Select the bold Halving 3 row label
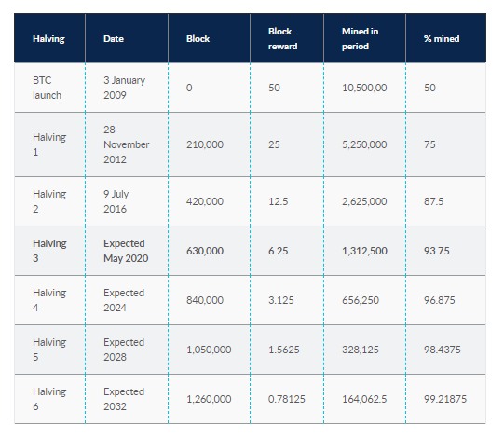Image resolution: width=504 pixels, height=439 pixels. 49,251
